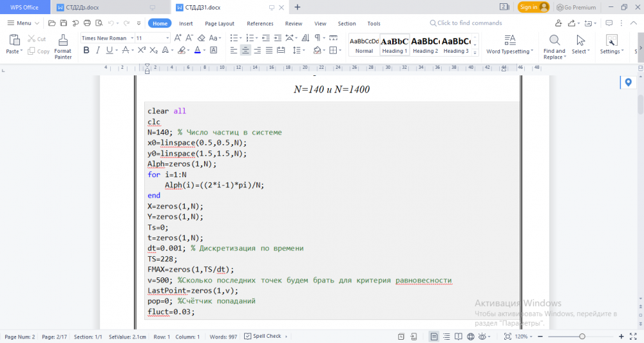
Task: Click the text highlight color icon
Action: point(182,50)
